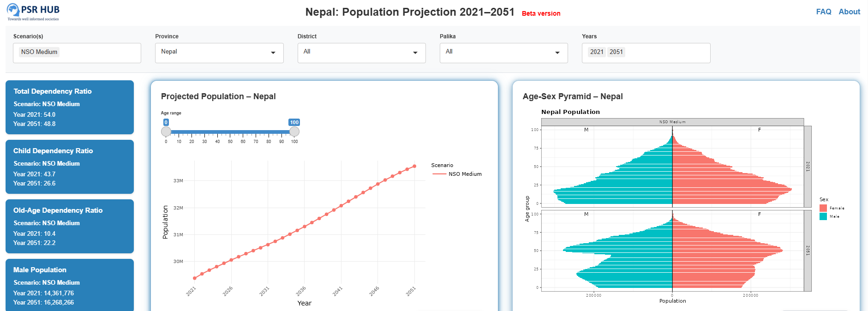Select the Child Dependency Ratio card
The image size is (868, 311).
pos(70,167)
